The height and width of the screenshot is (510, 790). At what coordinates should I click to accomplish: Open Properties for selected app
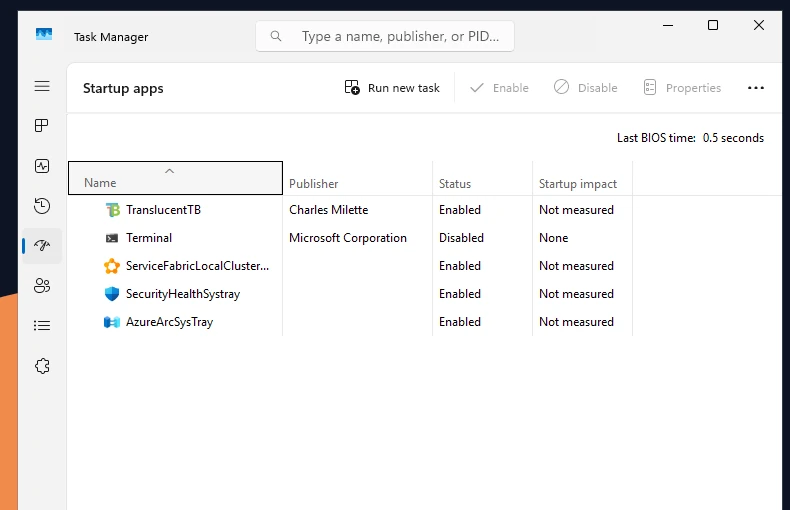coord(682,88)
